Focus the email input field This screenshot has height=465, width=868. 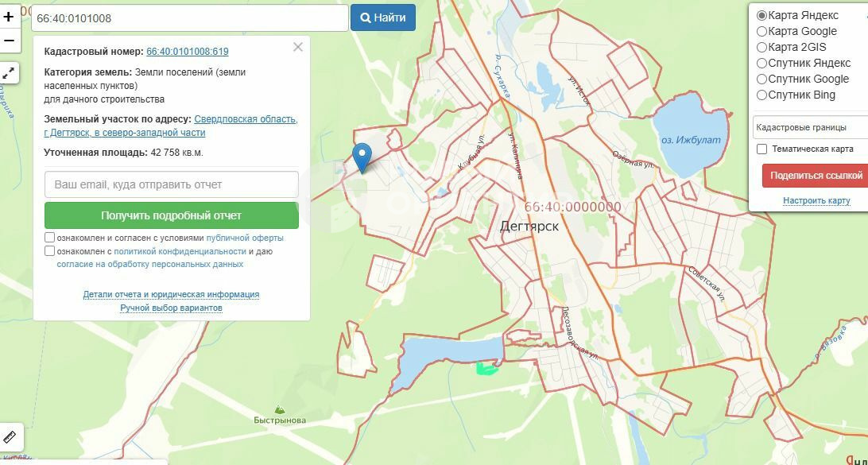[171, 184]
